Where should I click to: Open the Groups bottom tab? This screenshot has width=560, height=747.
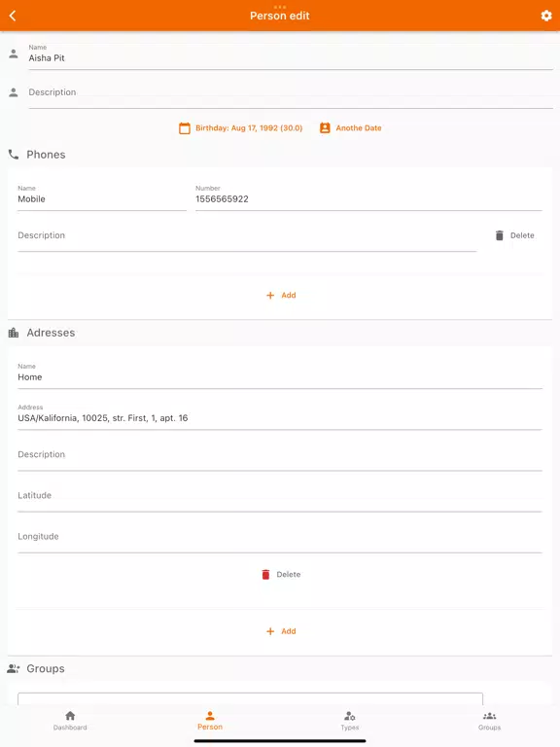pos(490,721)
